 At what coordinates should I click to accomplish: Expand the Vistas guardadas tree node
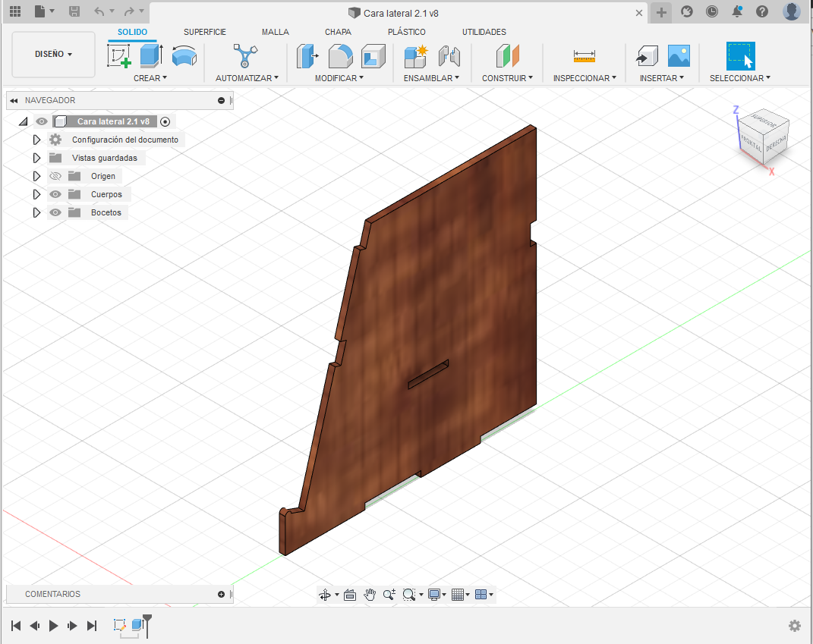coord(36,158)
